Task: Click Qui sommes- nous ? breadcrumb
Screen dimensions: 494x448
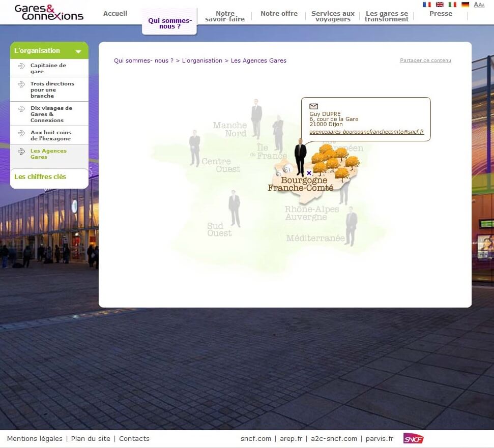Action: pyautogui.click(x=143, y=61)
